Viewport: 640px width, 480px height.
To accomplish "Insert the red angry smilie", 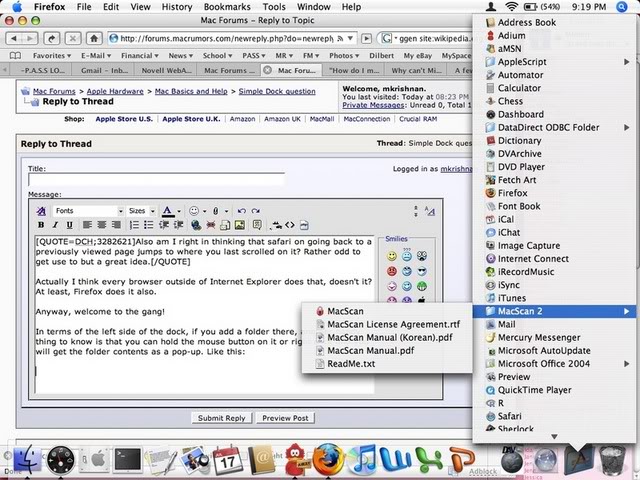I will point(392,271).
